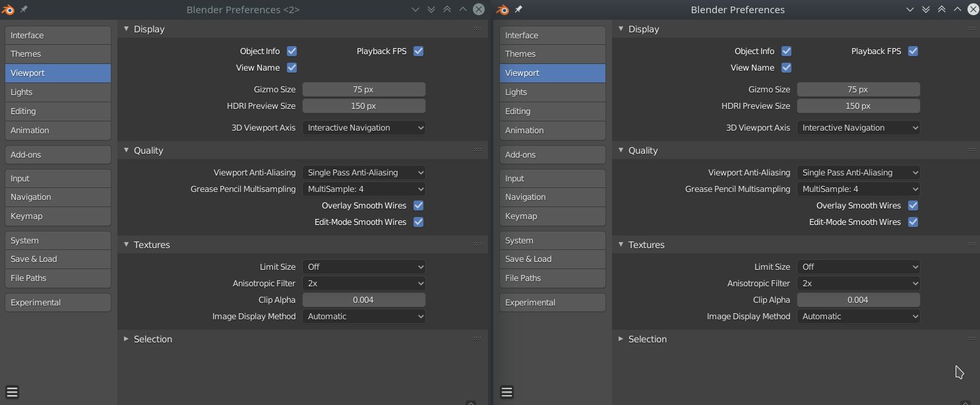The image size is (980, 405).
Task: Click pin icon in left Preferences <2> window
Action: click(24, 9)
